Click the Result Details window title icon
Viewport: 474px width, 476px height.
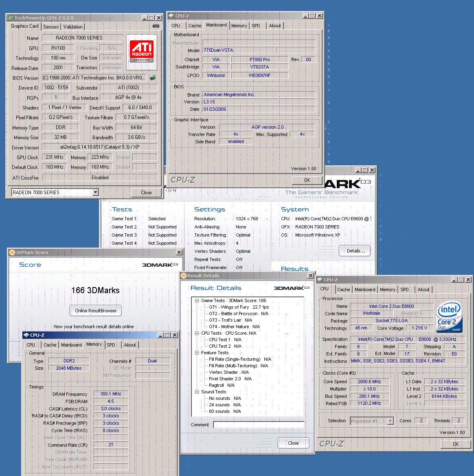click(183, 276)
